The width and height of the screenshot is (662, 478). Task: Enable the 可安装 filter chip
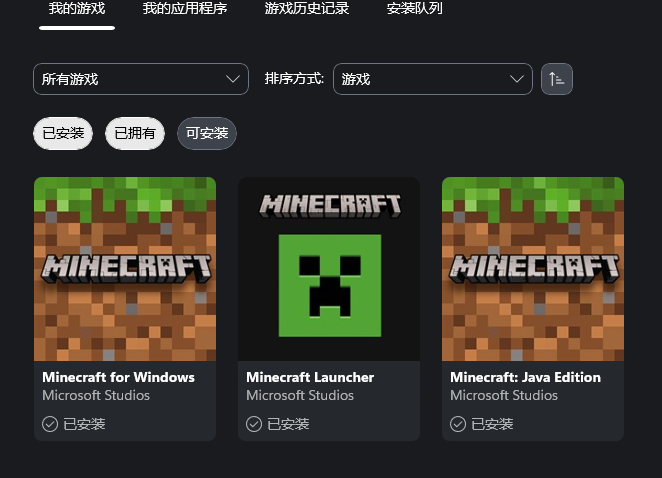[x=207, y=133]
